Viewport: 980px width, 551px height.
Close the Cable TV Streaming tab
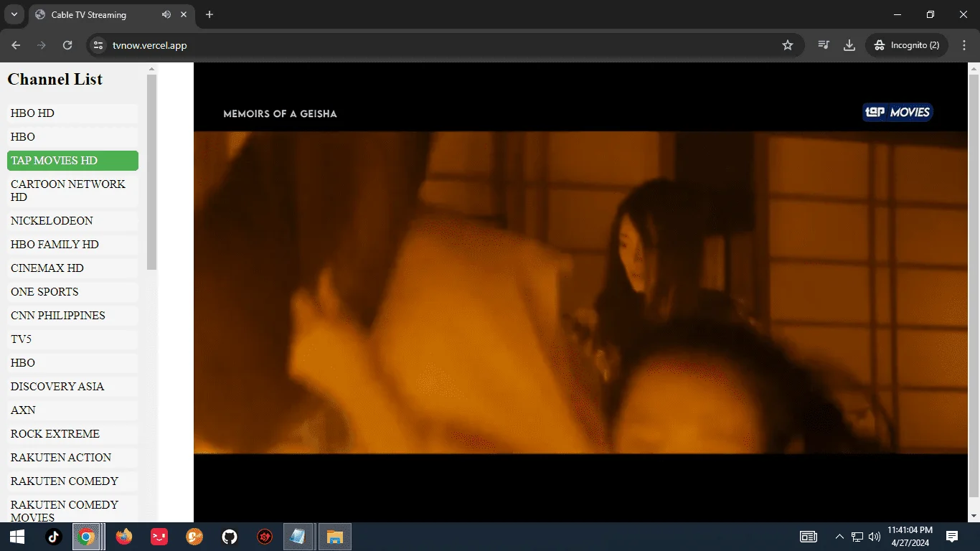pyautogui.click(x=184, y=14)
